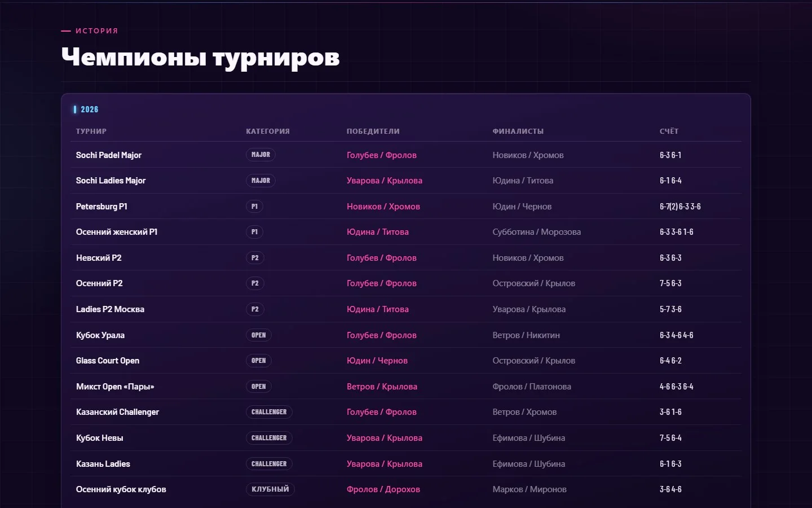Select the 2026 year label
Image resolution: width=812 pixels, height=508 pixels.
point(89,110)
